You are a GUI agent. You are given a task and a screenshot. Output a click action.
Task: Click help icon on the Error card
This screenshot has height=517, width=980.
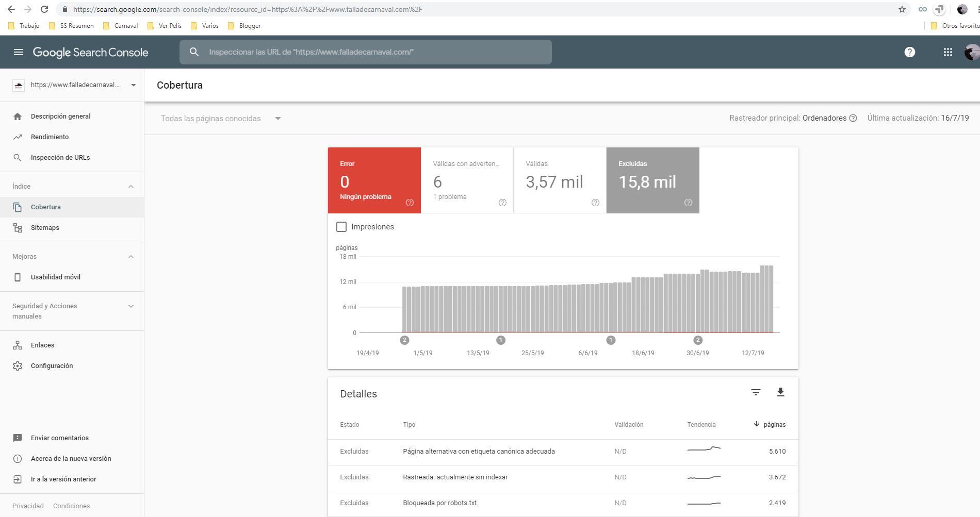[x=410, y=203]
